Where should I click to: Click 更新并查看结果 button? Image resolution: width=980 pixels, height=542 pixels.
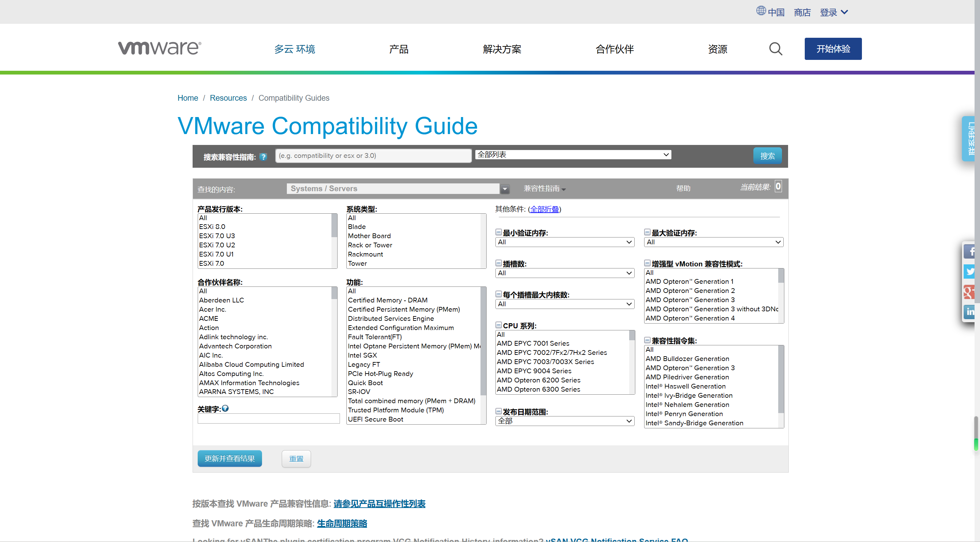(x=229, y=458)
